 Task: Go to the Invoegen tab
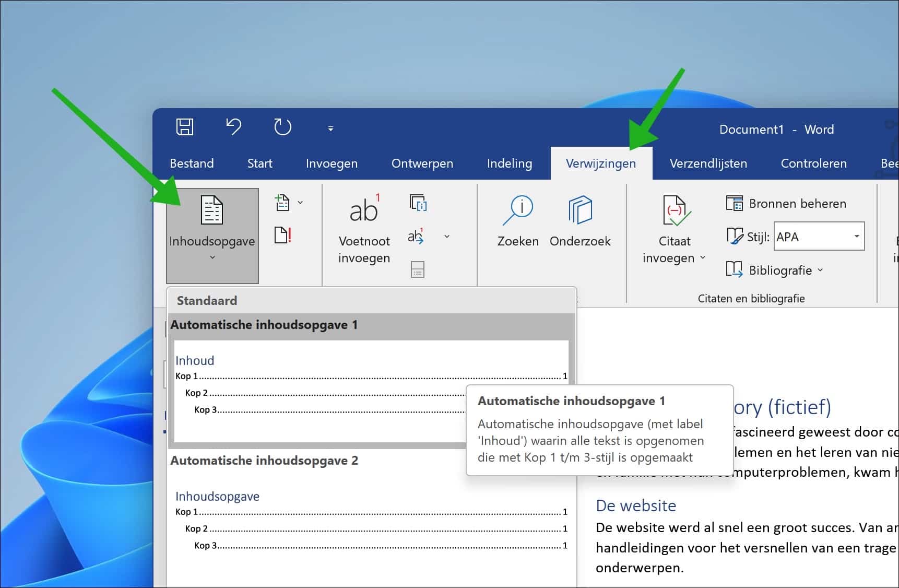click(x=332, y=163)
